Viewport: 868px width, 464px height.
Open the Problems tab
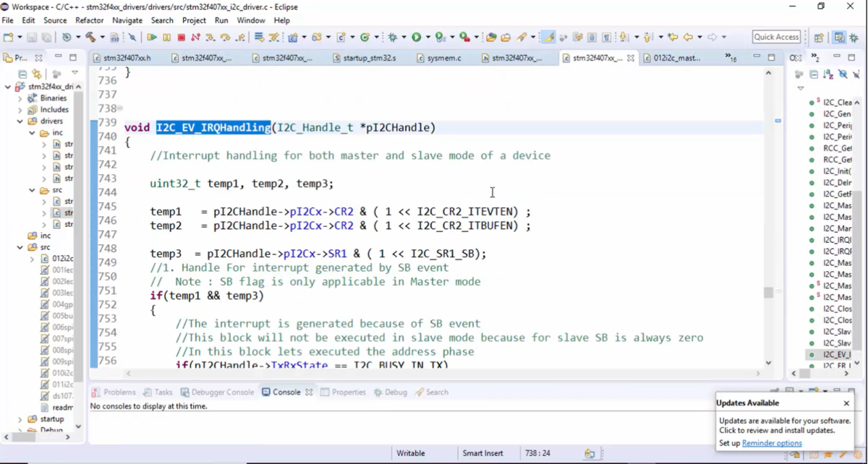pos(114,392)
